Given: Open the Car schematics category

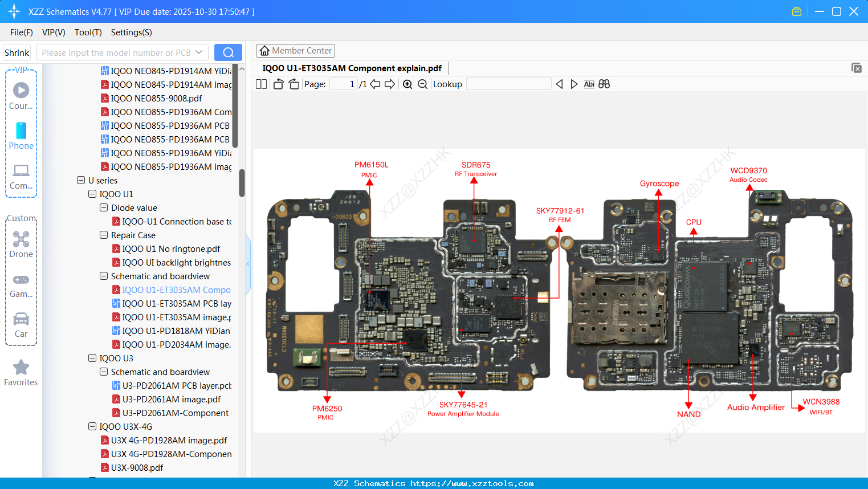Looking at the screenshot, I should 21,322.
